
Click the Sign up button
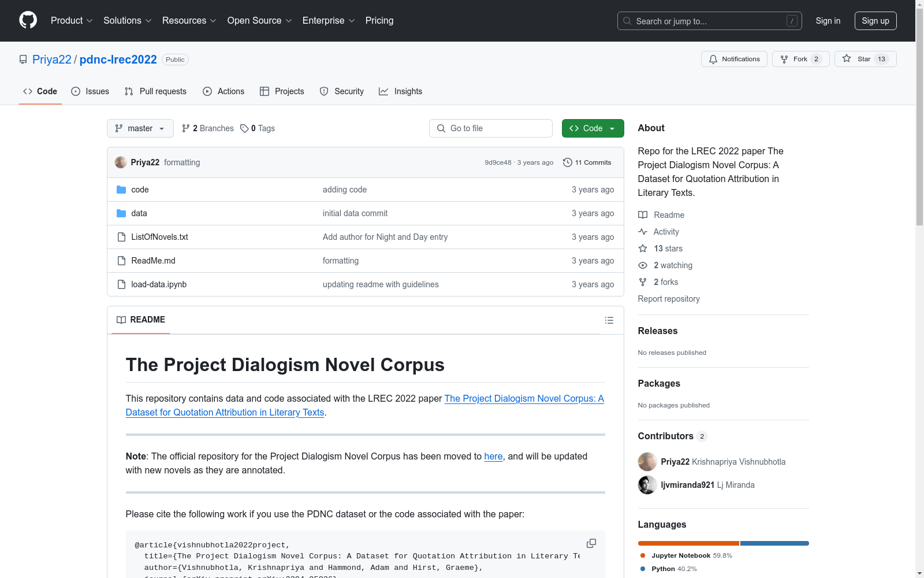click(x=875, y=21)
